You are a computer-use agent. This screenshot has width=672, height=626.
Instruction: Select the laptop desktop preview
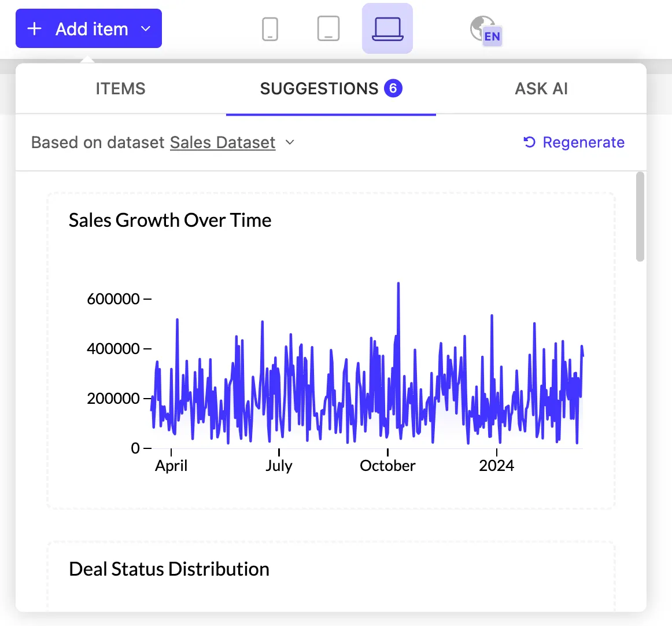(387, 28)
